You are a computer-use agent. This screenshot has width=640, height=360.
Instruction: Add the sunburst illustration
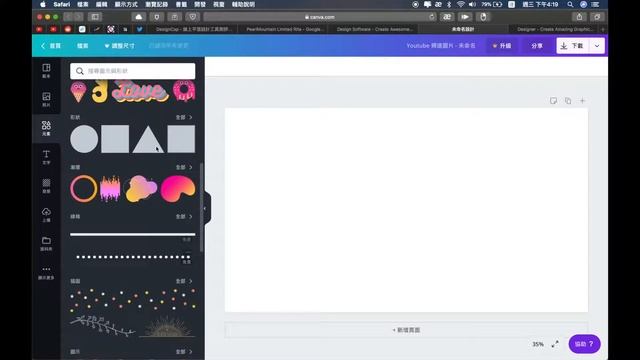click(x=167, y=327)
